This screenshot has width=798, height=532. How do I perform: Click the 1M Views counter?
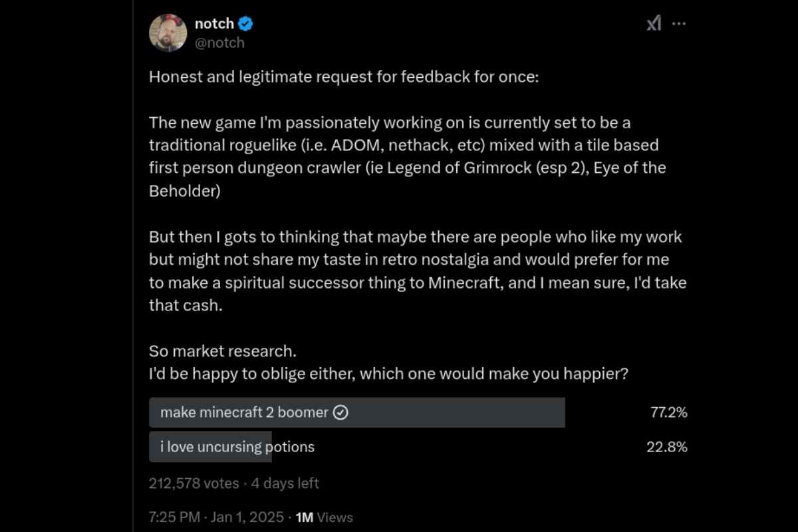(324, 517)
